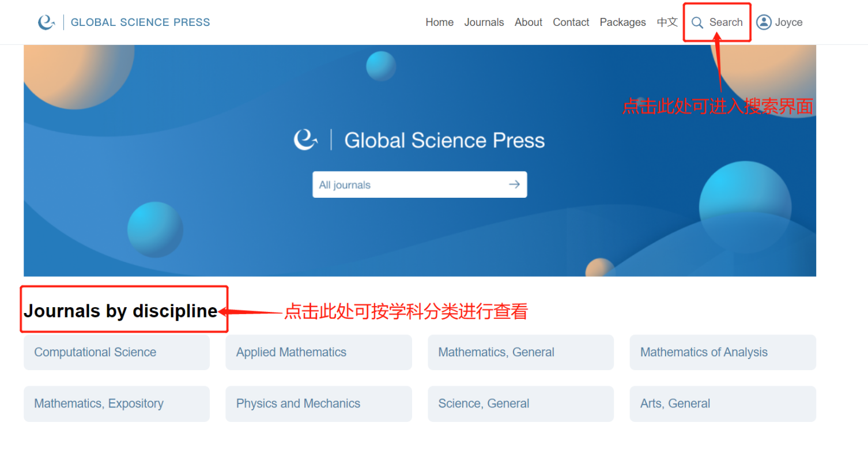The image size is (868, 460).
Task: Select Mathematics, General category
Action: [x=520, y=352]
